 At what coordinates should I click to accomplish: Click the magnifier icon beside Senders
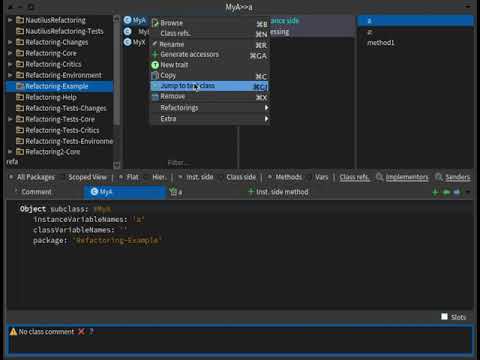pyautogui.click(x=439, y=177)
